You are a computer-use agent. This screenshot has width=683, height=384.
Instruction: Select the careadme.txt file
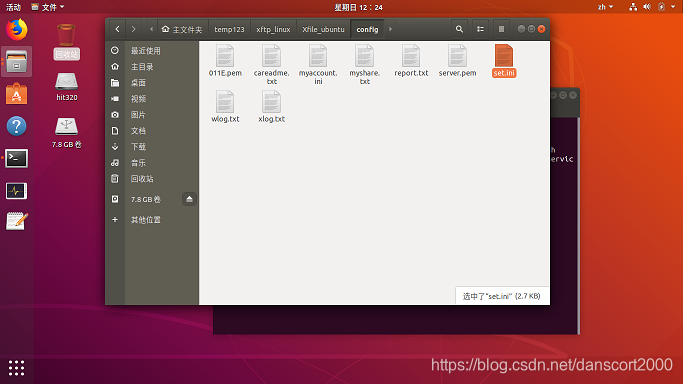click(271, 64)
